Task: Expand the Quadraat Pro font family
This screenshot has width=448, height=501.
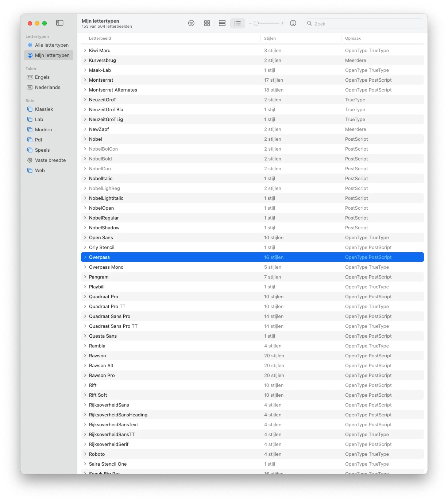Action: (85, 296)
